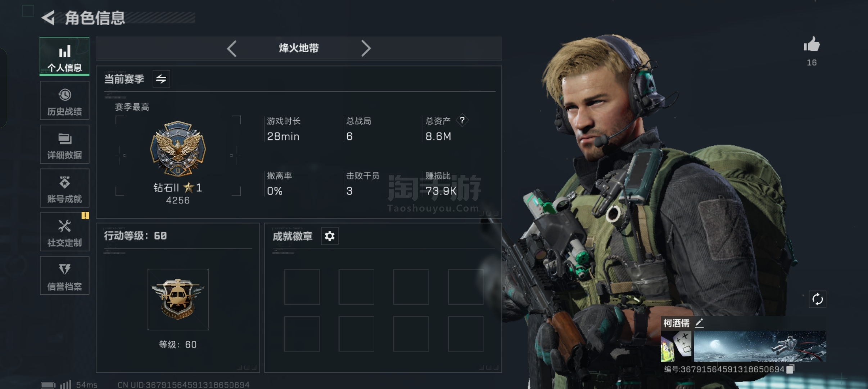Switch to next mode with right chevron
868x389 pixels.
(x=366, y=48)
